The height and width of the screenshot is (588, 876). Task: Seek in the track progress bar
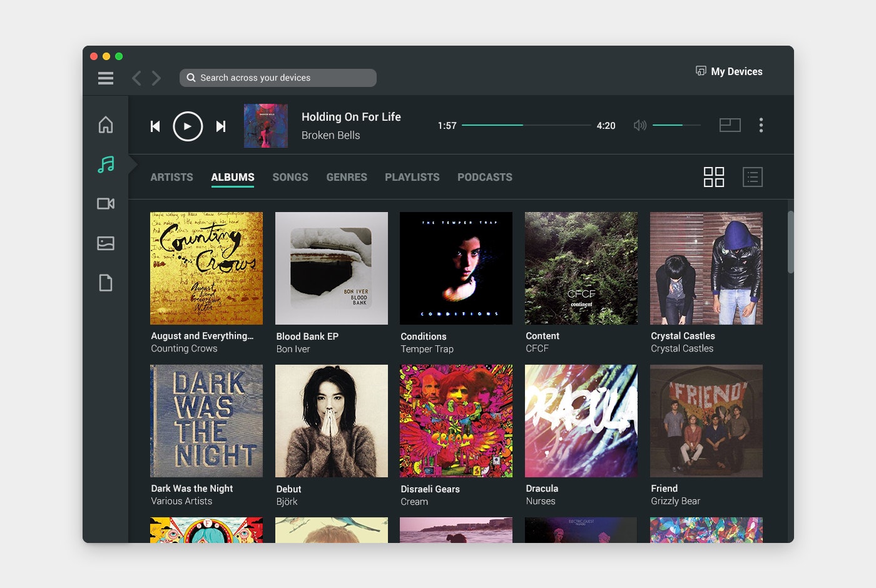(526, 125)
